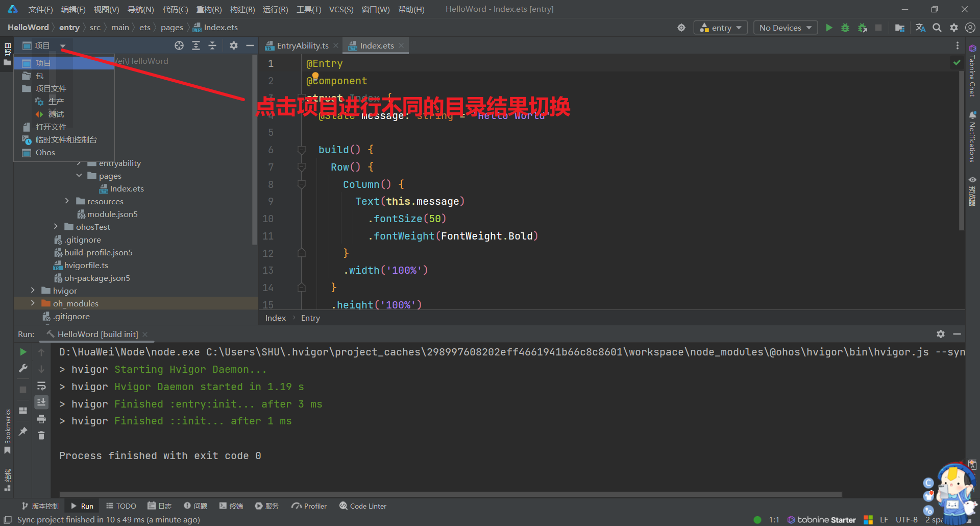Open Run panel settings gear
This screenshot has height=526, width=980.
coord(941,334)
